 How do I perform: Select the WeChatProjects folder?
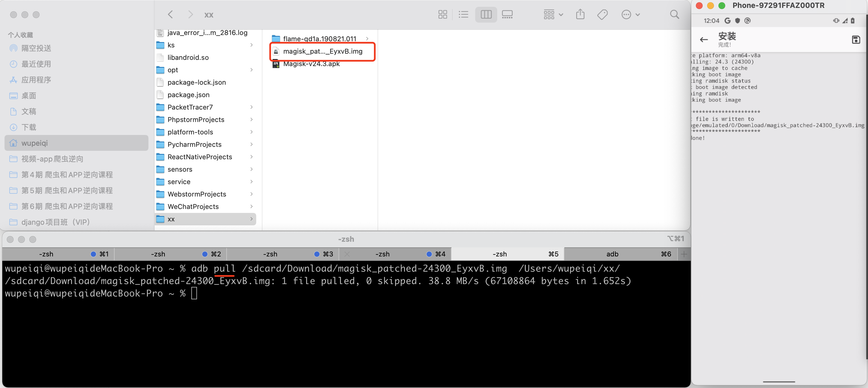click(x=205, y=207)
